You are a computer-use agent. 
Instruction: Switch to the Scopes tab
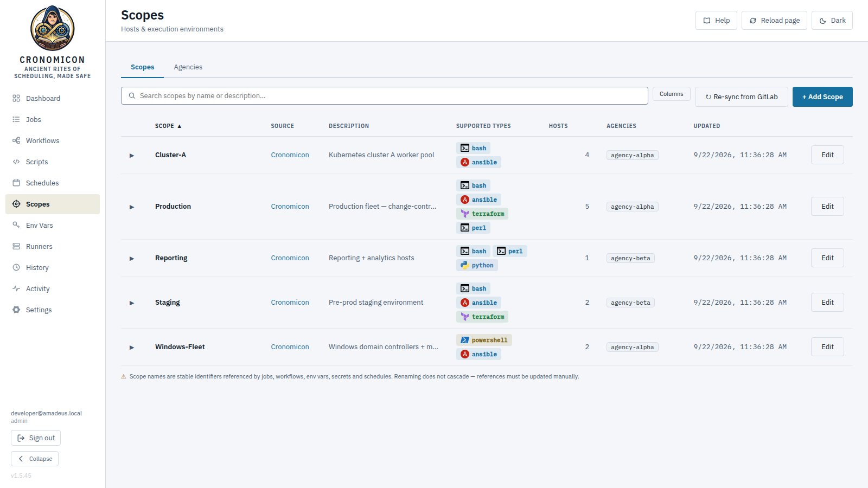tap(142, 67)
